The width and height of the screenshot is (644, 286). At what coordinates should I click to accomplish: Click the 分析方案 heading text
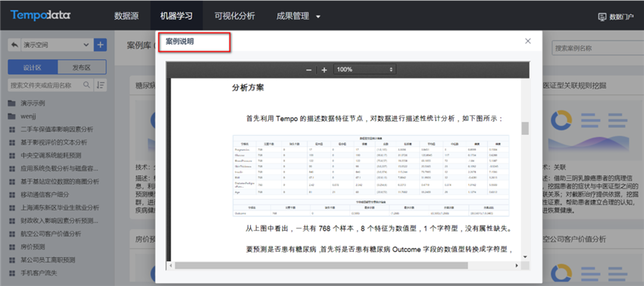248,88
